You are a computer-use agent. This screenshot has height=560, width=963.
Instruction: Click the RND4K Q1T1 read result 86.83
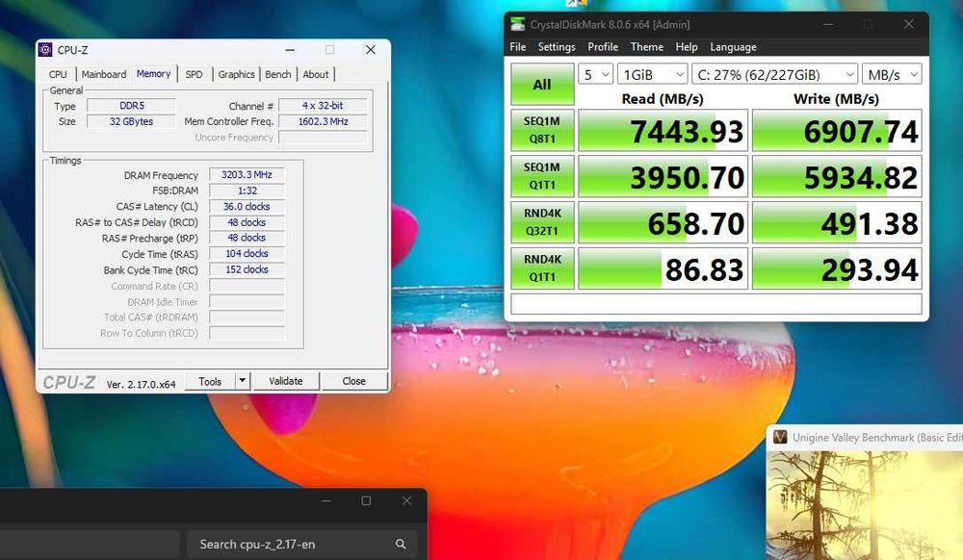(x=663, y=268)
